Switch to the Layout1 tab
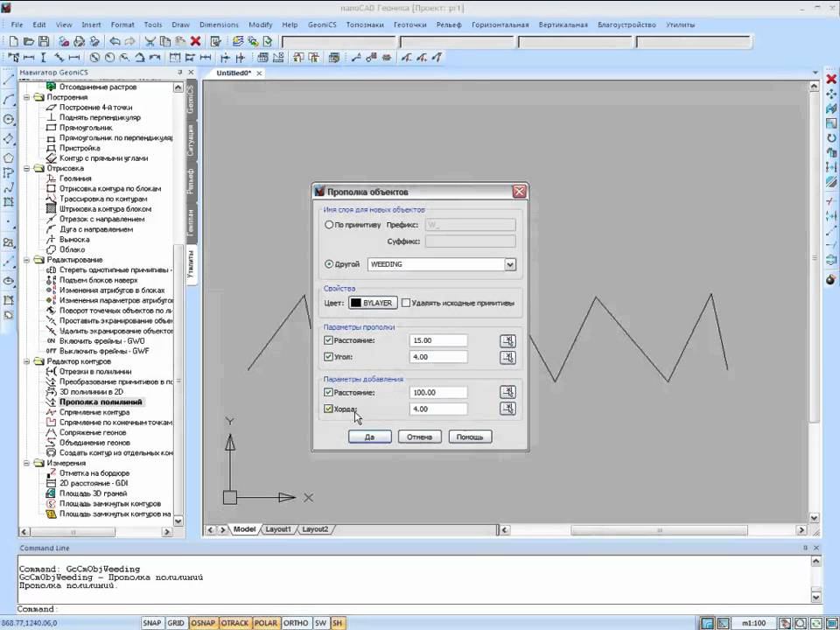 click(x=278, y=529)
